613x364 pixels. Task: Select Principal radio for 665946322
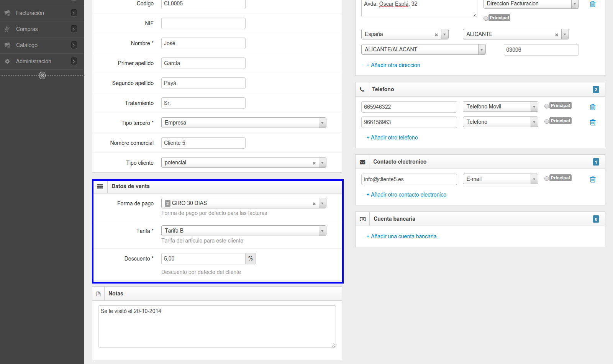click(x=547, y=106)
